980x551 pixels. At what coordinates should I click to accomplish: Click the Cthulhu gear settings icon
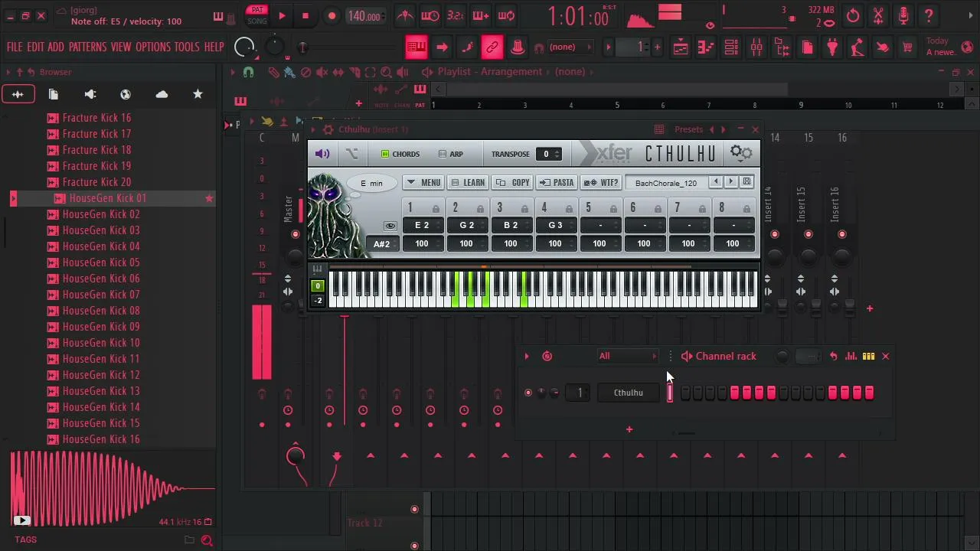(x=741, y=153)
